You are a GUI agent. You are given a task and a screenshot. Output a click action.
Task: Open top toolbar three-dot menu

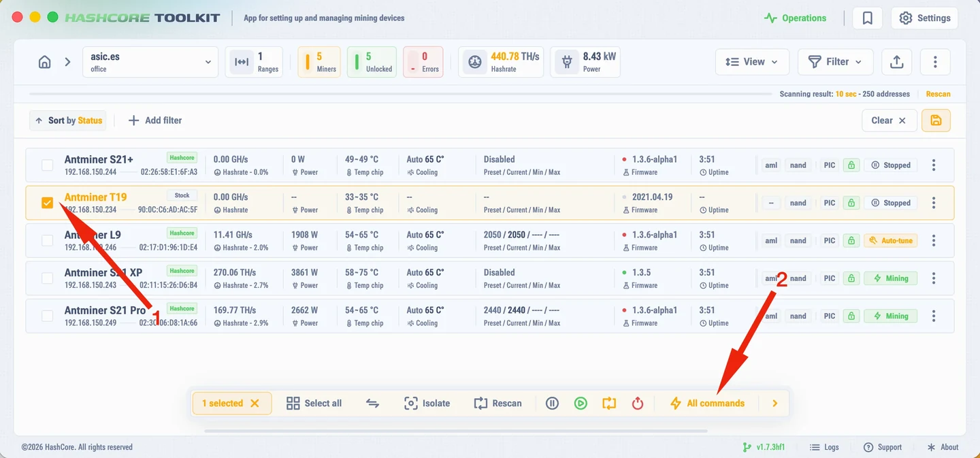tap(936, 62)
